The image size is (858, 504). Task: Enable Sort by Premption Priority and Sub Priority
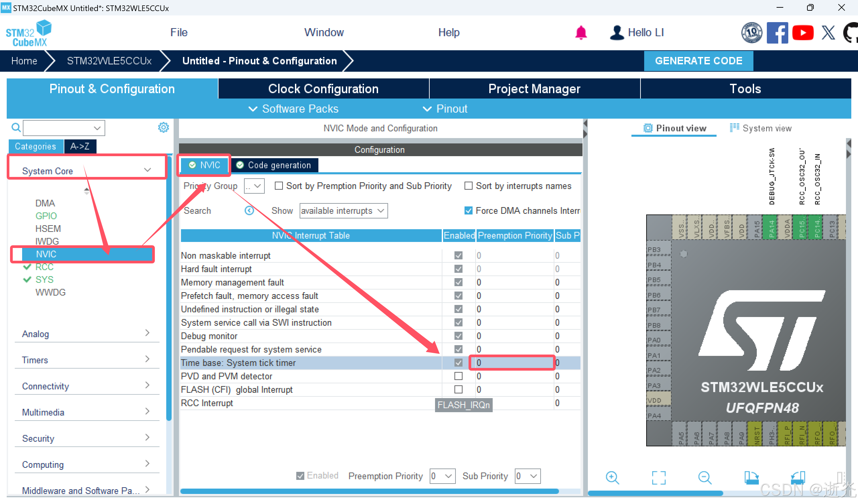point(279,186)
